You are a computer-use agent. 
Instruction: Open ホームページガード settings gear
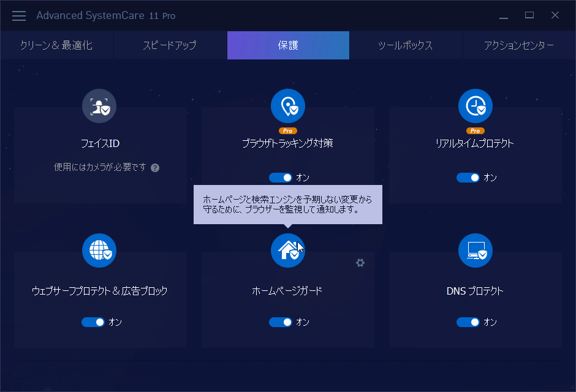360,263
